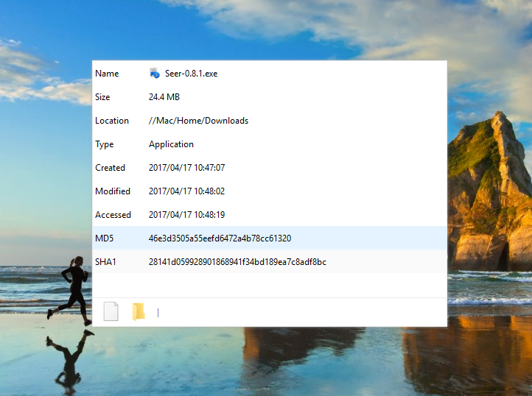Screen dimensions: 532x396
Task: Open the yellow folder icon at the bottom
Action: [139, 311]
